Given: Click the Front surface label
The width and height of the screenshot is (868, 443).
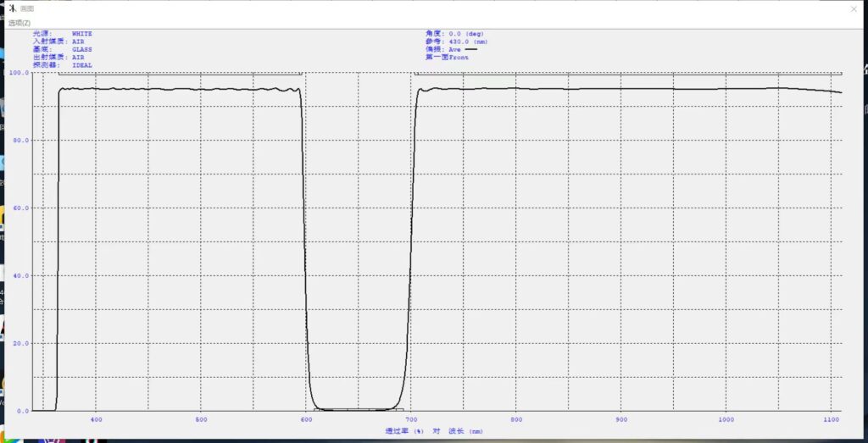Looking at the screenshot, I should tap(459, 57).
